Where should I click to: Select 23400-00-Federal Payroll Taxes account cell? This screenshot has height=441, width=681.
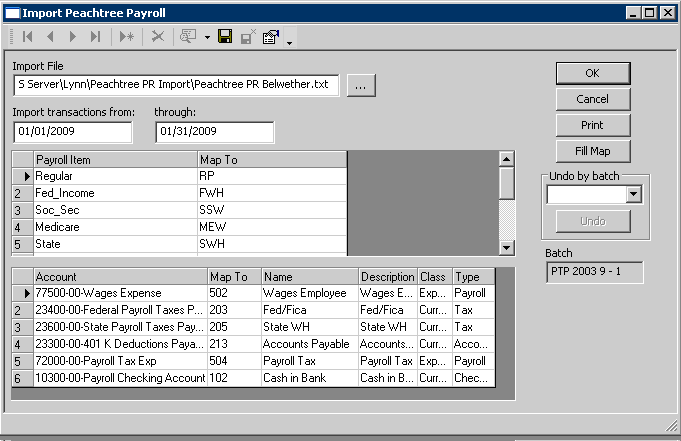point(121,310)
